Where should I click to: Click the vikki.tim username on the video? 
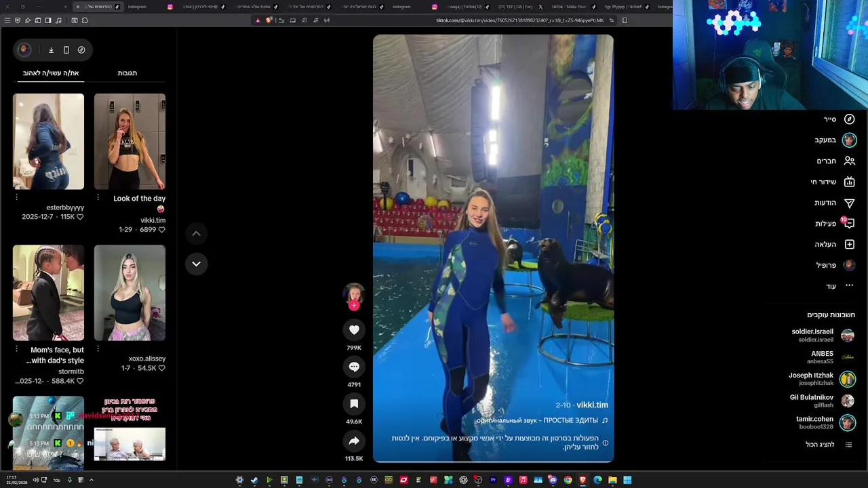[x=592, y=405]
